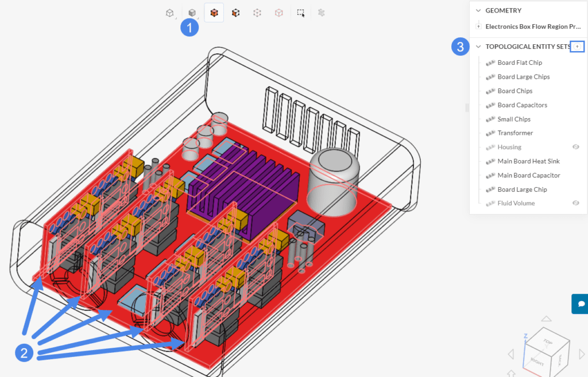Collapse the Topological Entity Sets section
Viewport: 588px width, 377px height.
[x=478, y=46]
